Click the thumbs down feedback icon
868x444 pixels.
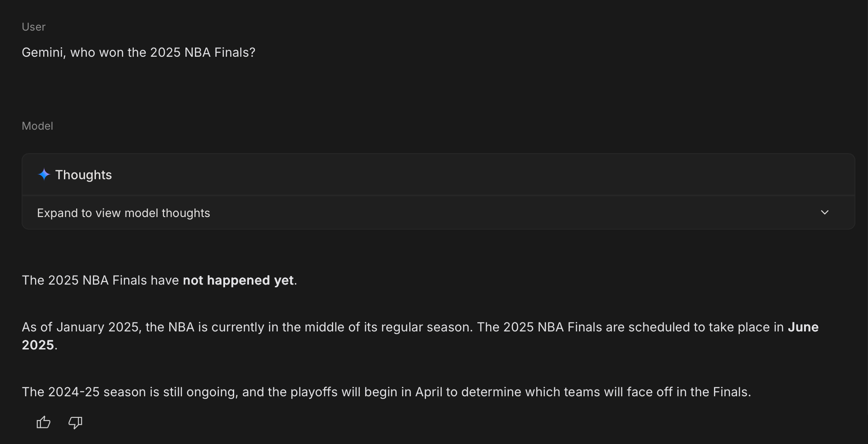pyautogui.click(x=75, y=422)
